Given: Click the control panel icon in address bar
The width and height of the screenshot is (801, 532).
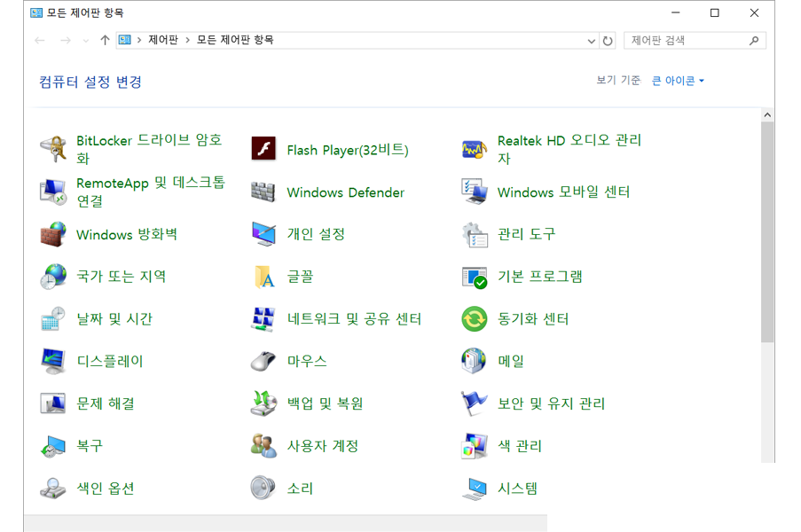Looking at the screenshot, I should (125, 40).
